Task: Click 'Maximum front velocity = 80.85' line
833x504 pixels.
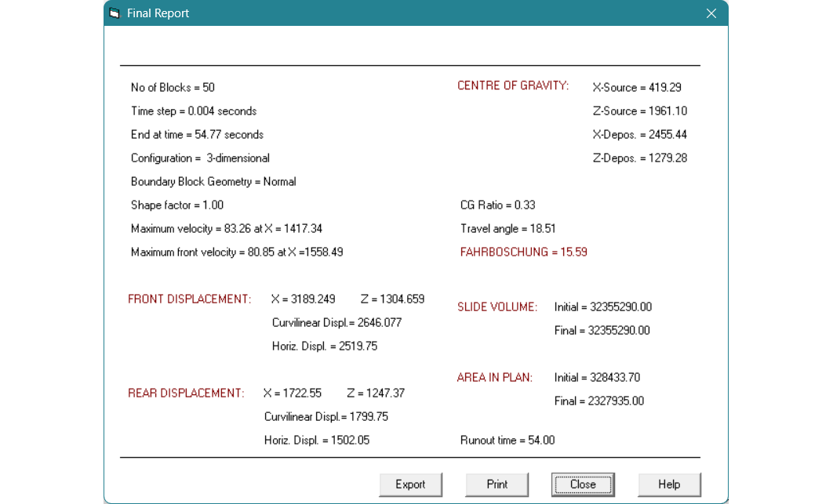Action: (x=237, y=252)
